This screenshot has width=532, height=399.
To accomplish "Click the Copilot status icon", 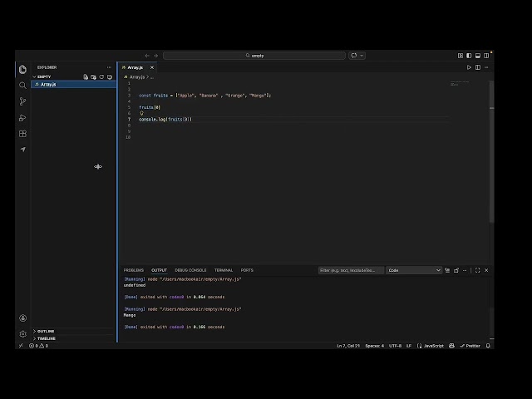I will point(451,346).
